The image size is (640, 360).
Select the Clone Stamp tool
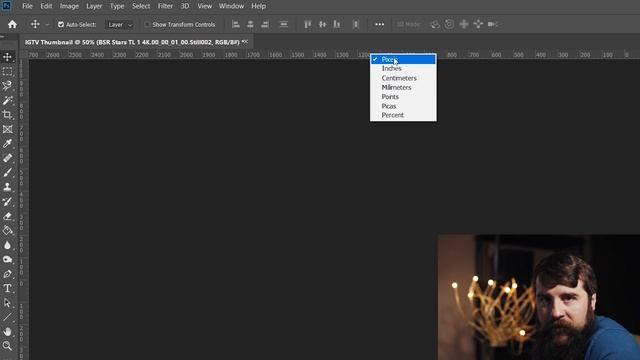click(7, 187)
